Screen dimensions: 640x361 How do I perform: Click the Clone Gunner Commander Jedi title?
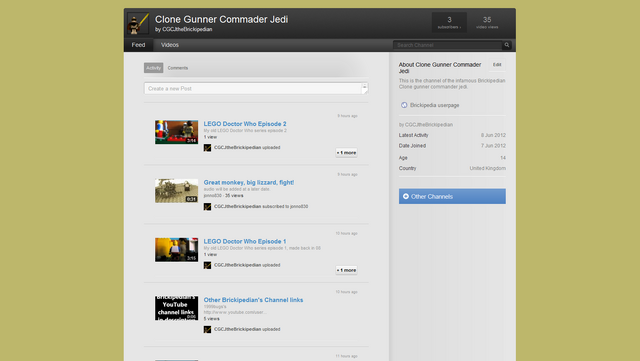pos(222,19)
